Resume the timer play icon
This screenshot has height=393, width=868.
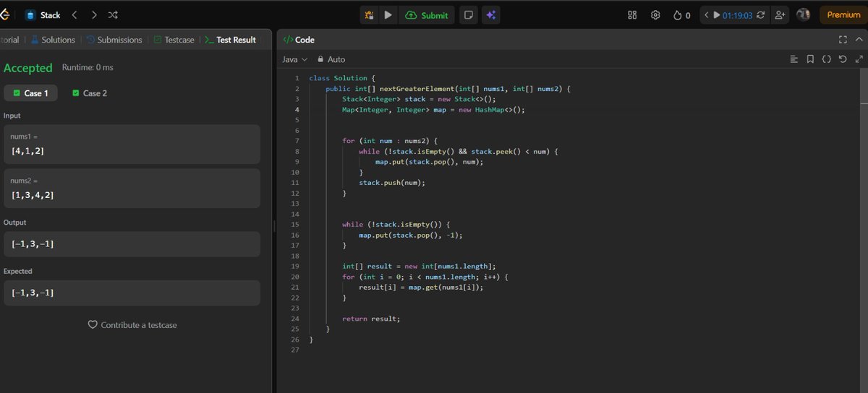(x=716, y=15)
